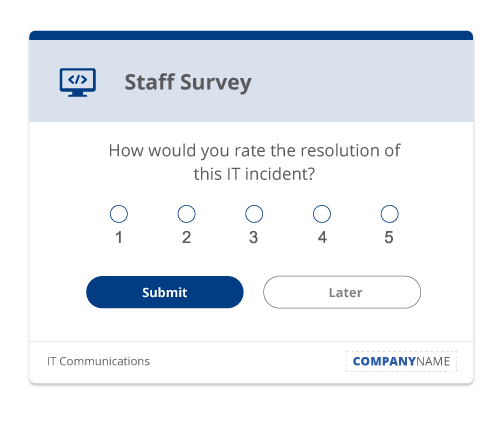Submit the survey response
500x421 pixels.
[165, 292]
